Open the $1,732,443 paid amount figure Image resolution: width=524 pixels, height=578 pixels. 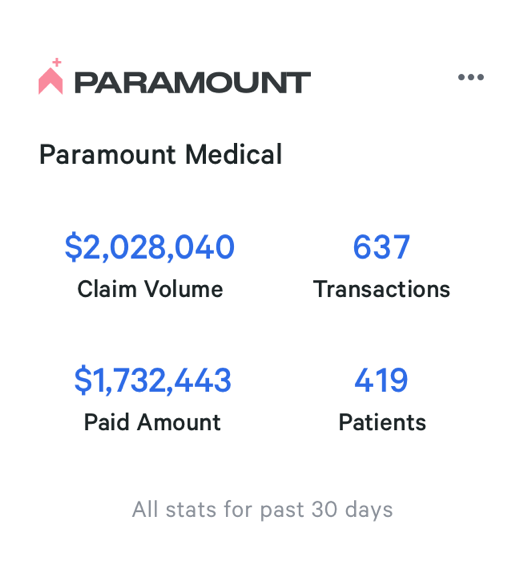(x=153, y=380)
